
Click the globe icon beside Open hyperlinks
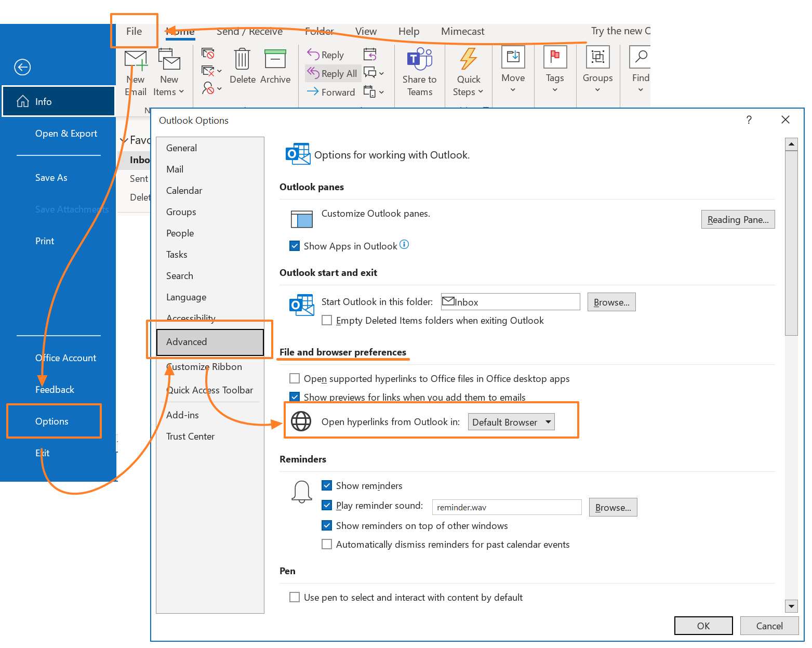pyautogui.click(x=301, y=421)
